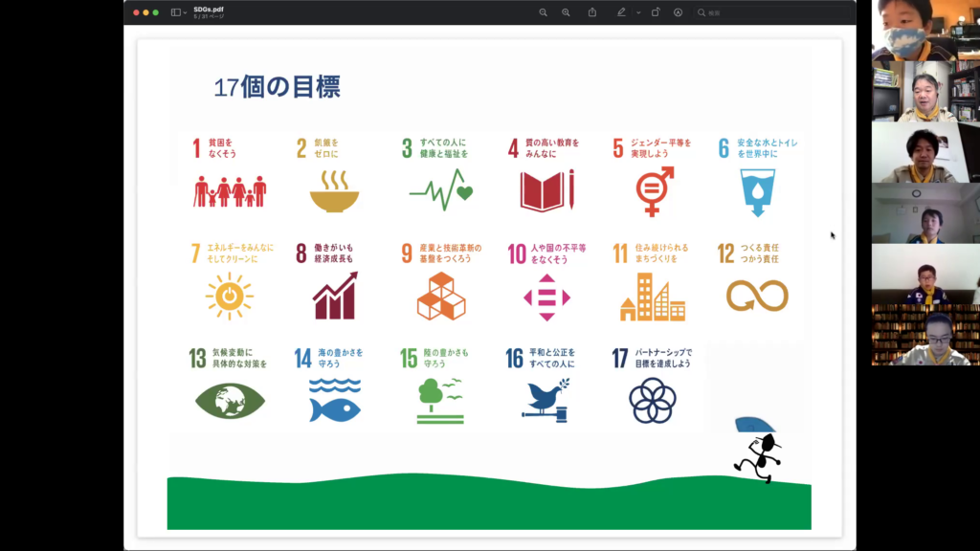This screenshot has height=551, width=980.
Task: Select top participant video with blue mask
Action: click(x=925, y=31)
